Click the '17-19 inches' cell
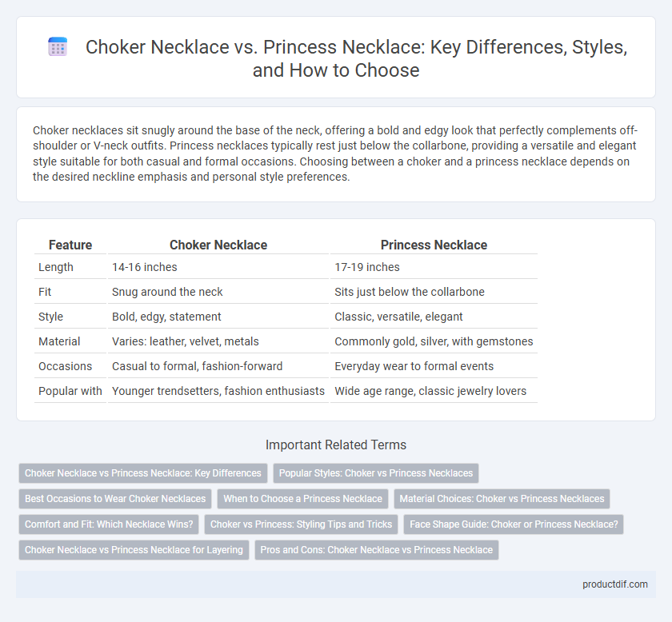 click(x=434, y=267)
